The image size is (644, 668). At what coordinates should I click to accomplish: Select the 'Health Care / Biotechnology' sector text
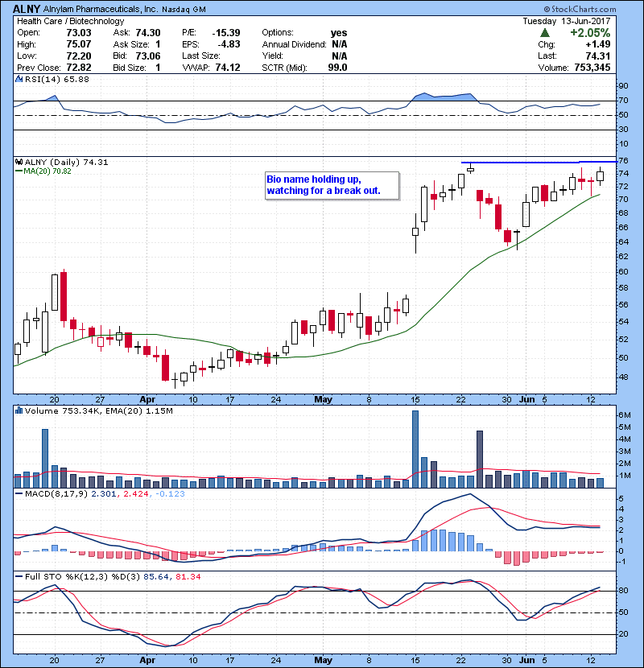coord(70,21)
